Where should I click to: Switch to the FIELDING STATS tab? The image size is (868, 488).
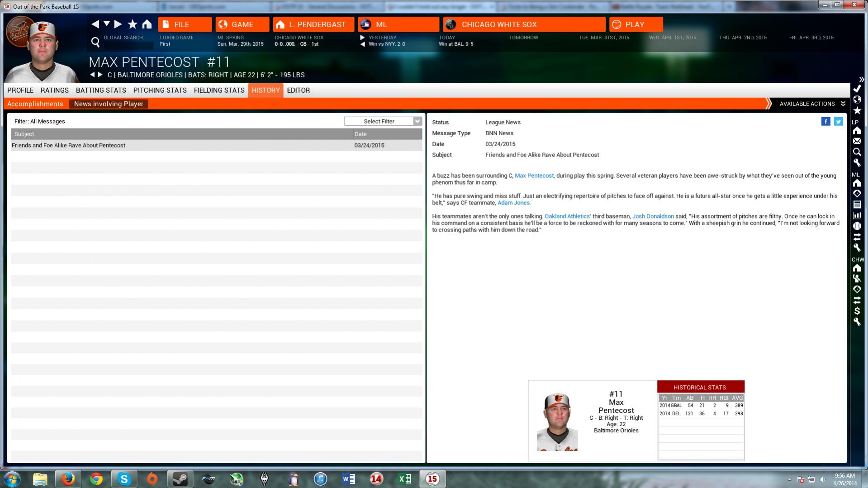[219, 90]
